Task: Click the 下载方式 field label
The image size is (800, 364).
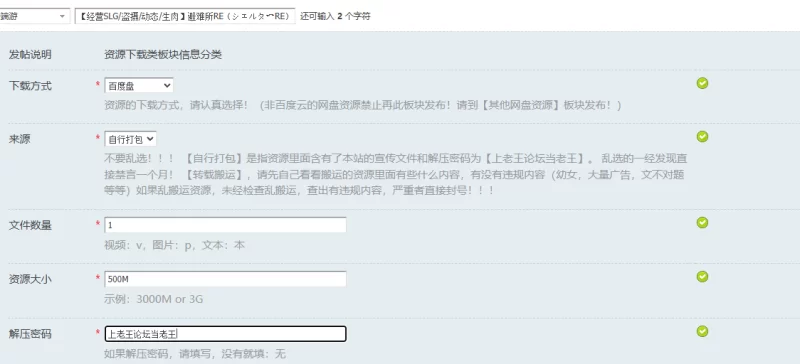Action: tap(30, 86)
